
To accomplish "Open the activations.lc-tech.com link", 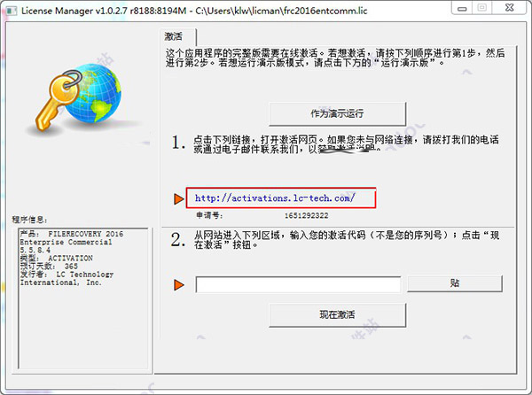I will [275, 197].
